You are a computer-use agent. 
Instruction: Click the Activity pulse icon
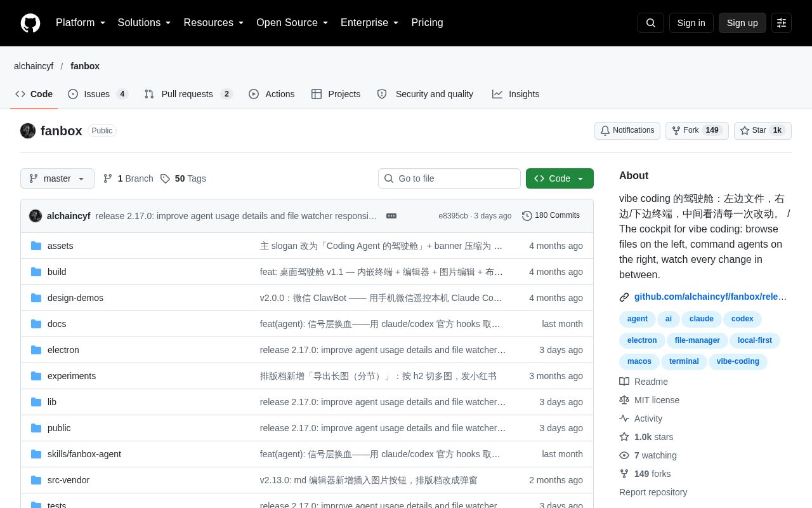pyautogui.click(x=624, y=418)
